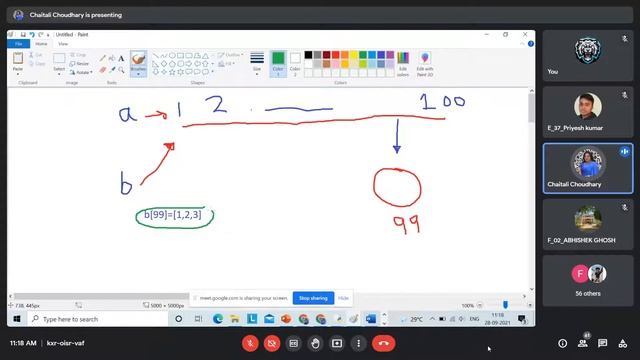The width and height of the screenshot is (640, 360).
Task: Select the Magnifier tool in Paint
Action: (x=121, y=70)
